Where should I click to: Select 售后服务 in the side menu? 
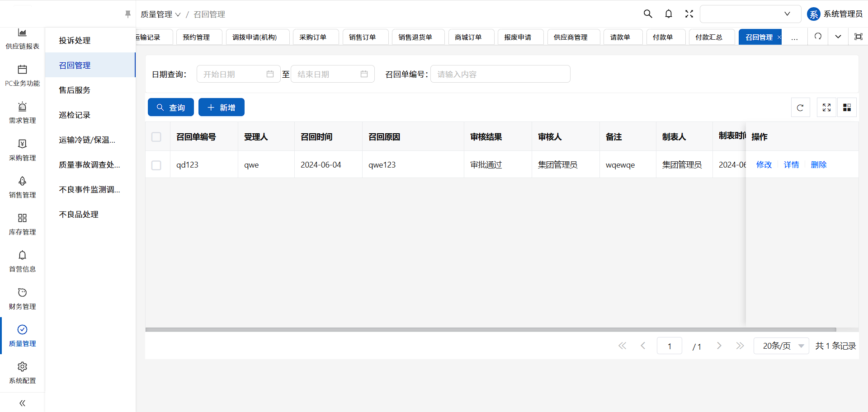click(x=75, y=90)
